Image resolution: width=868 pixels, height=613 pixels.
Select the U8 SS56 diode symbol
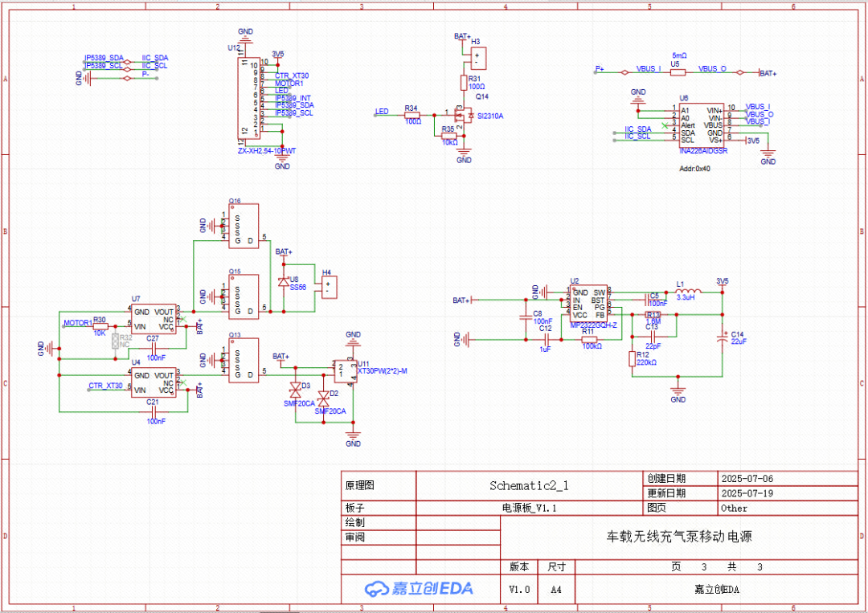pyautogui.click(x=282, y=281)
